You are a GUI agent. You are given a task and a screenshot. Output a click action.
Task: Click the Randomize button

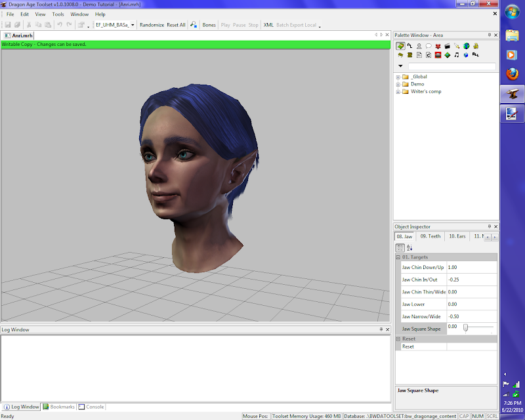pyautogui.click(x=152, y=25)
